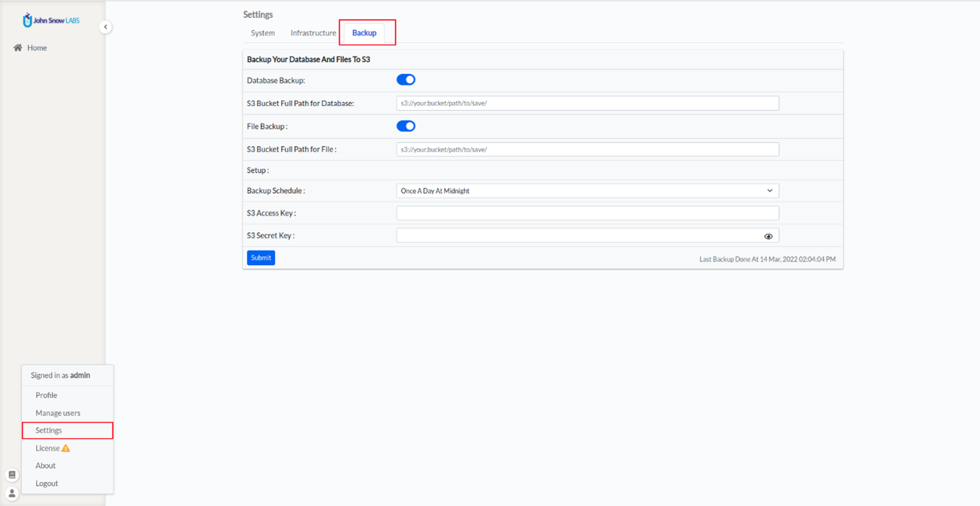The image size is (980, 506).
Task: Focus the S3 Bucket Full Path for File field
Action: coord(587,149)
